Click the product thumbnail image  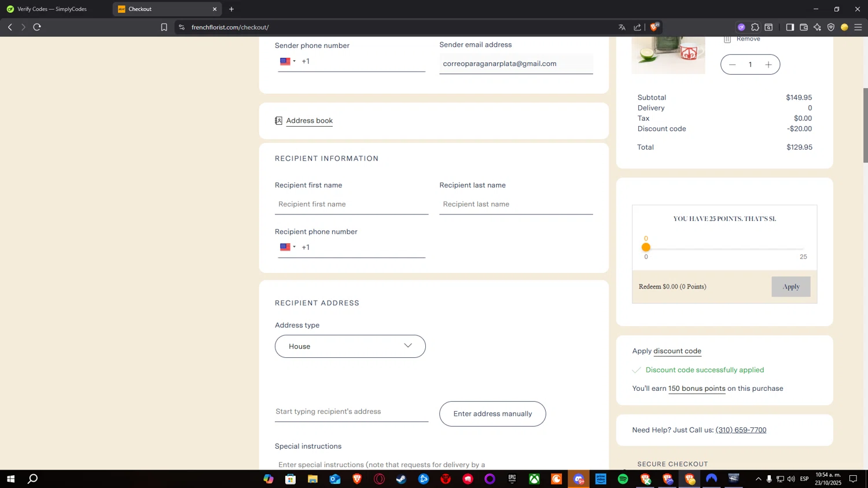[x=668, y=55]
